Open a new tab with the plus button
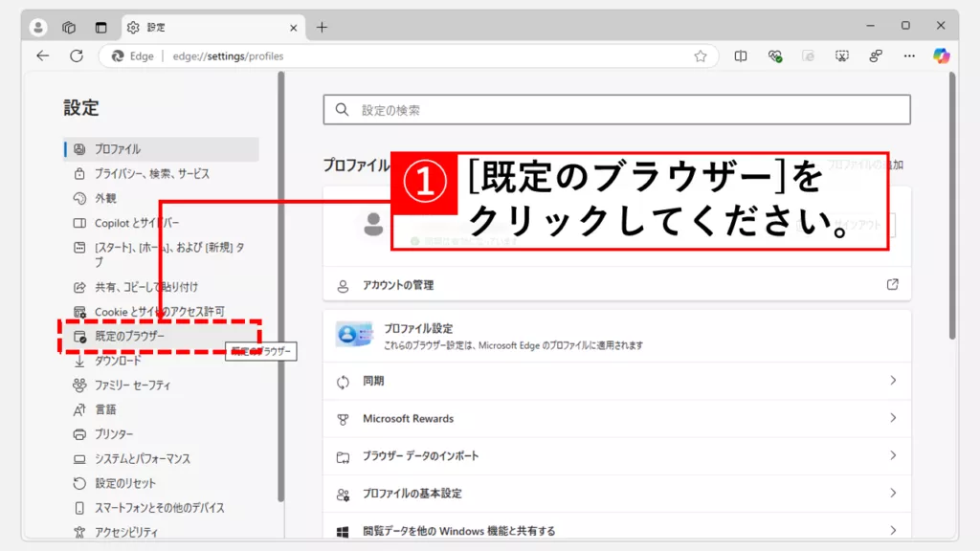This screenshot has width=980, height=551. tap(322, 27)
